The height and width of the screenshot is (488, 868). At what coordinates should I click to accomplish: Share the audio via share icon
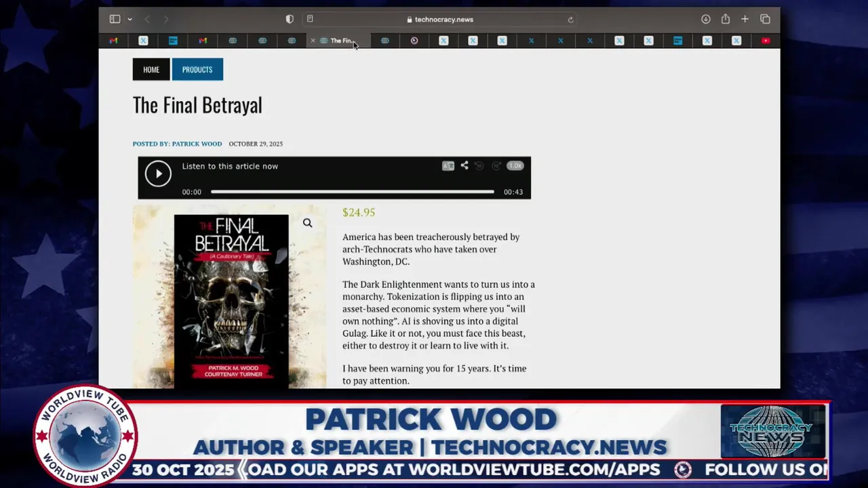tap(465, 165)
